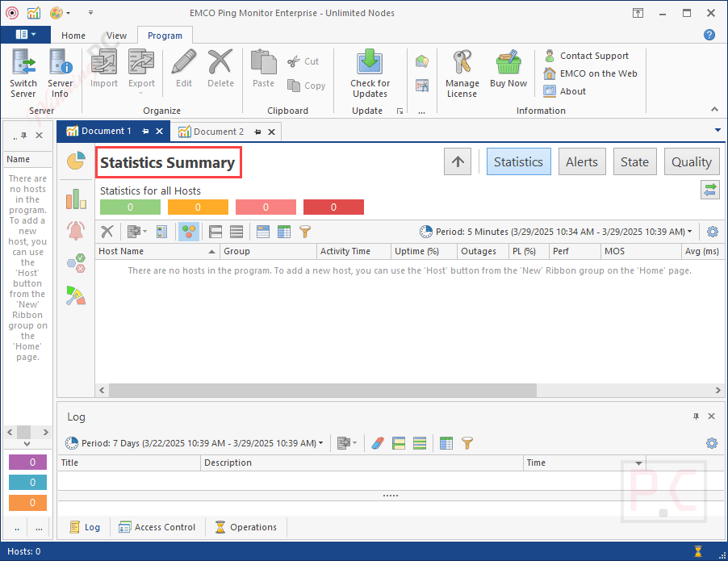Open the statistics Period 5 Minutes dropdown

pos(556,232)
